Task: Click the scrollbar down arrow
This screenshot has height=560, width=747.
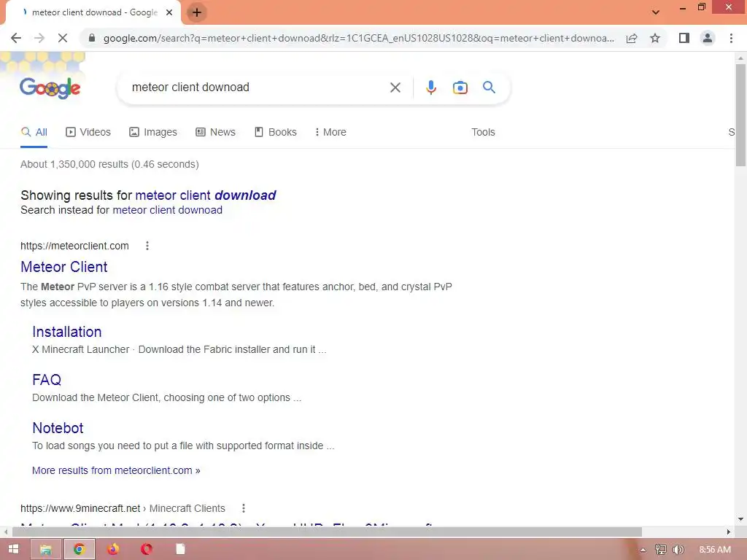Action: 740,519
